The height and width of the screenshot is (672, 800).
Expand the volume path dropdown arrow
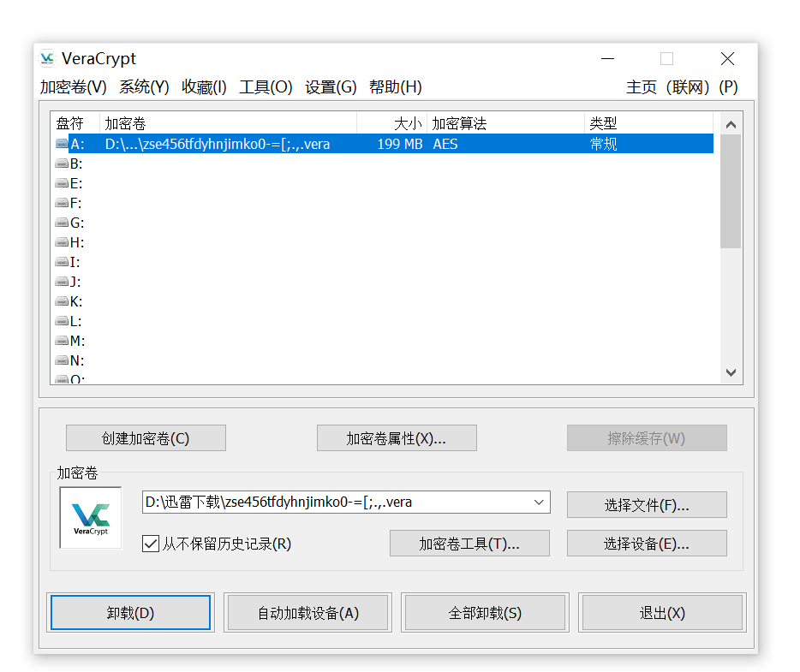click(x=539, y=503)
